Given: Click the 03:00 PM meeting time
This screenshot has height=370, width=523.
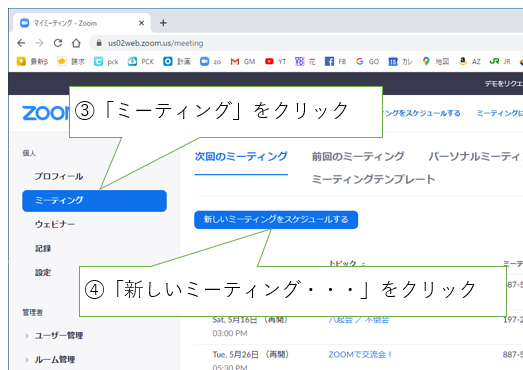Looking at the screenshot, I should click(230, 333).
